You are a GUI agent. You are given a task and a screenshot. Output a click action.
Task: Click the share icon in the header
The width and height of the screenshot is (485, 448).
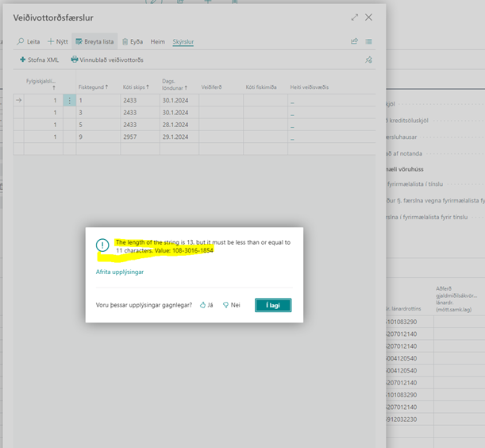(x=354, y=41)
